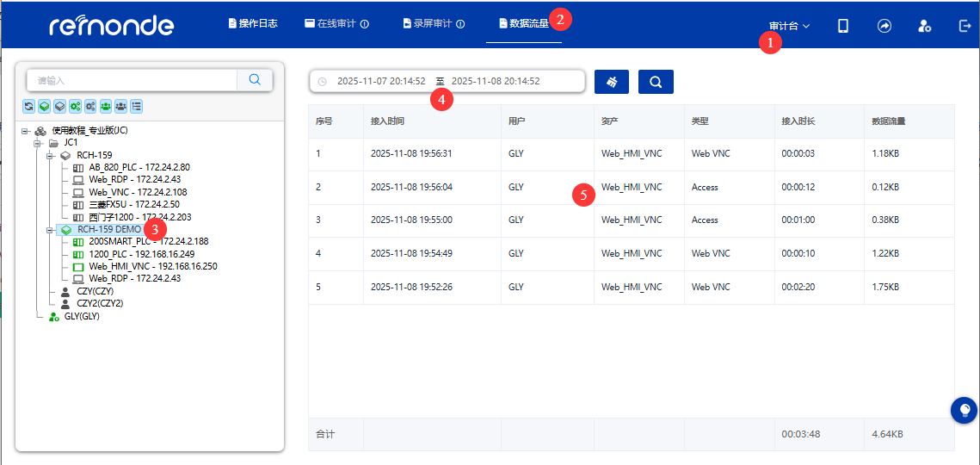Click the tree search magnifier icon
The width and height of the screenshot is (980, 465).
pos(255,79)
